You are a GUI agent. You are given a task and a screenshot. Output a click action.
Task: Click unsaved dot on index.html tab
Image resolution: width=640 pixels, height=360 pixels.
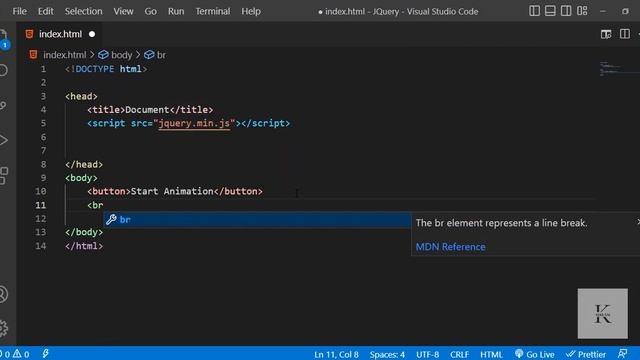click(92, 34)
